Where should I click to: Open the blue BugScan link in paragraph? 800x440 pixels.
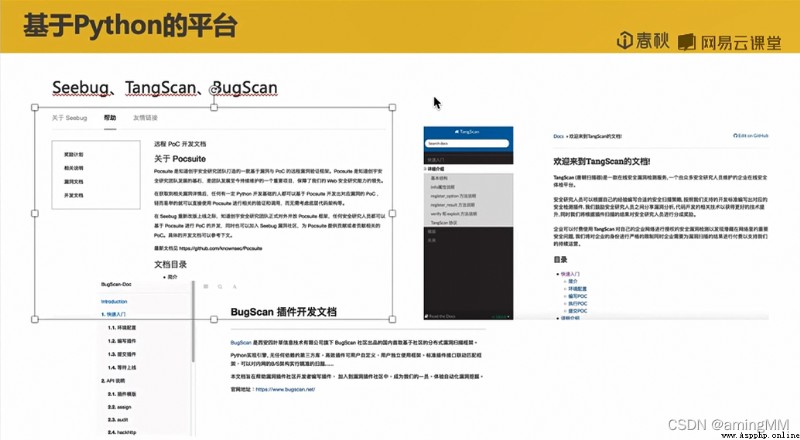pos(241,343)
